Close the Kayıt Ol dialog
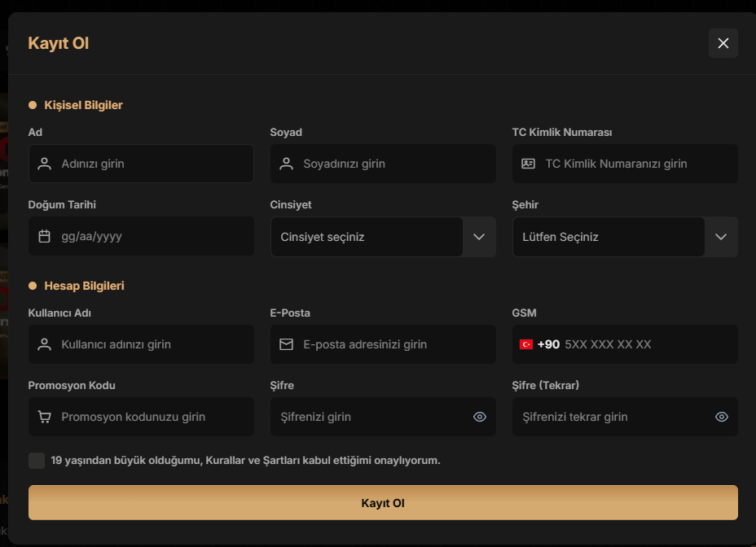This screenshot has height=547, width=756. coord(723,43)
